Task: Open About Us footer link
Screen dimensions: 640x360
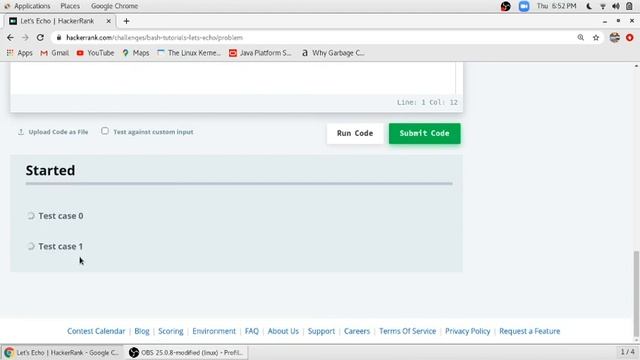Action: (x=283, y=331)
